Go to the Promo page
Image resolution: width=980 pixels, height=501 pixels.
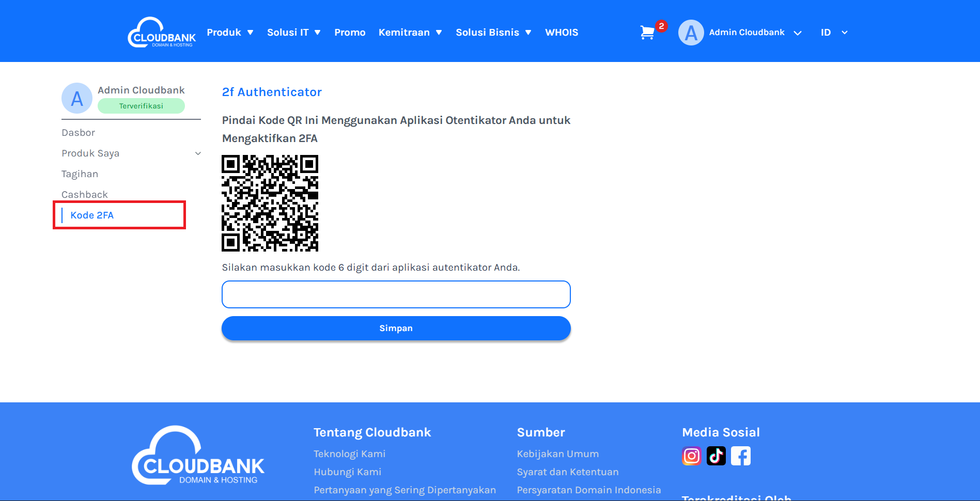[350, 33]
